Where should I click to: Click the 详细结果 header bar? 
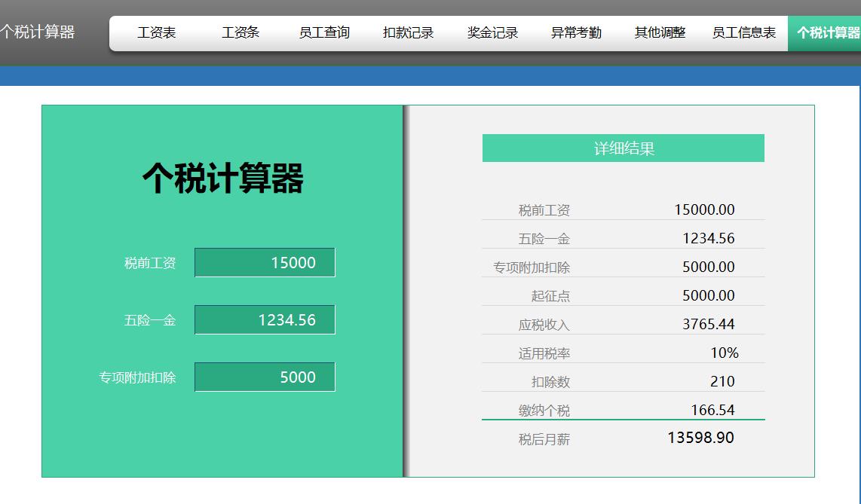click(x=623, y=148)
